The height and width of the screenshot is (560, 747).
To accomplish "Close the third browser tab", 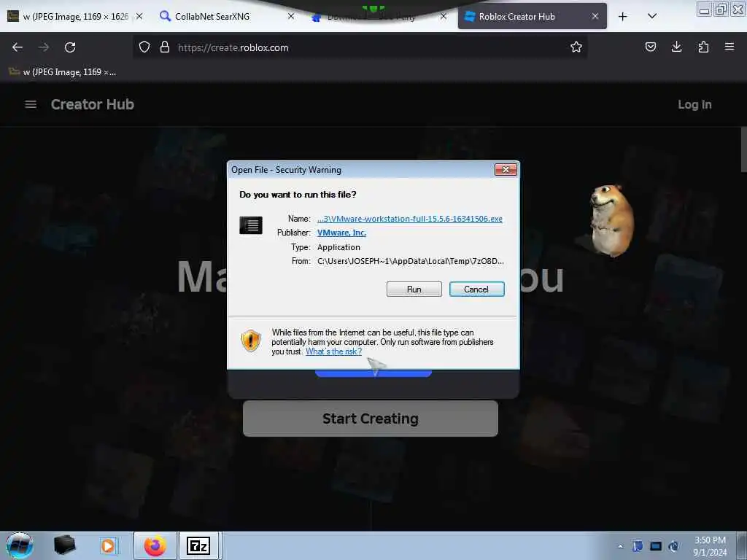I will pos(444,16).
